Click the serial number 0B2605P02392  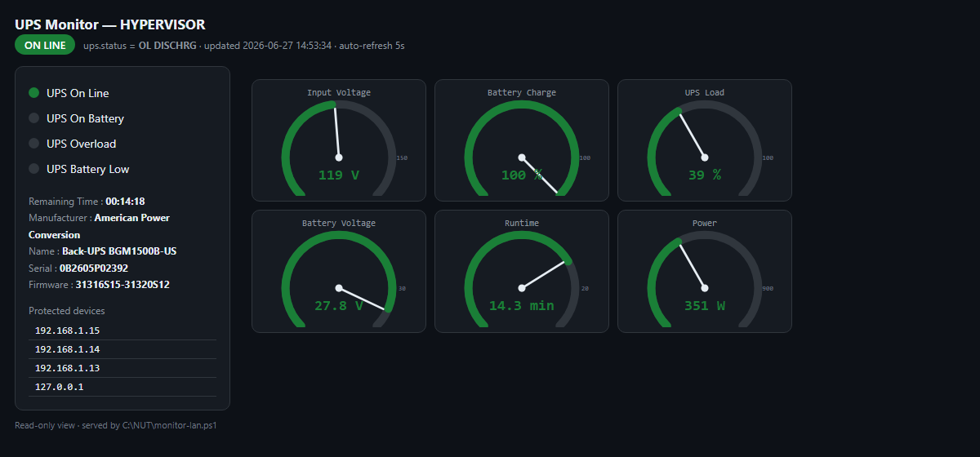(x=94, y=268)
